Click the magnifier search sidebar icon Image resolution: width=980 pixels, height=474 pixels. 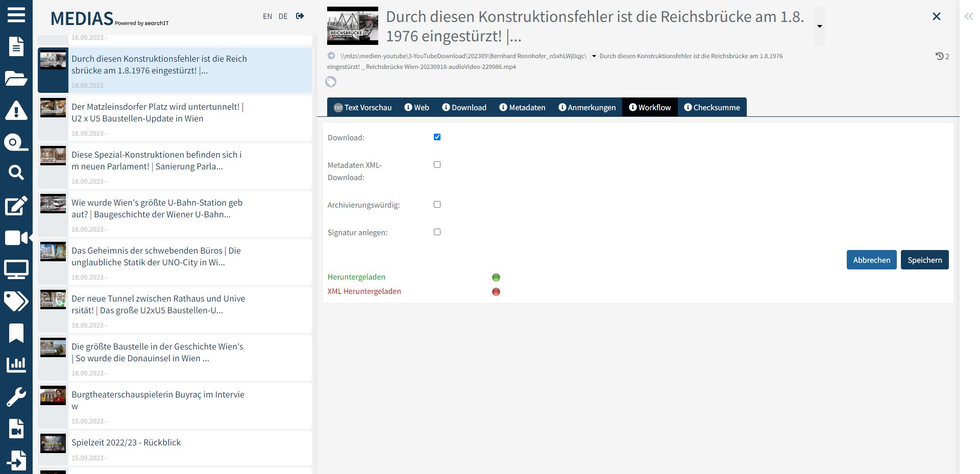[16, 173]
